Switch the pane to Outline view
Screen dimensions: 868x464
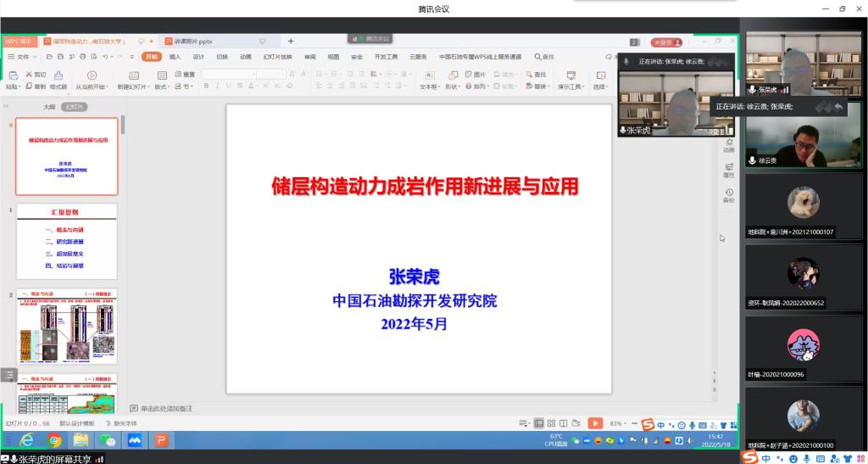tap(49, 107)
